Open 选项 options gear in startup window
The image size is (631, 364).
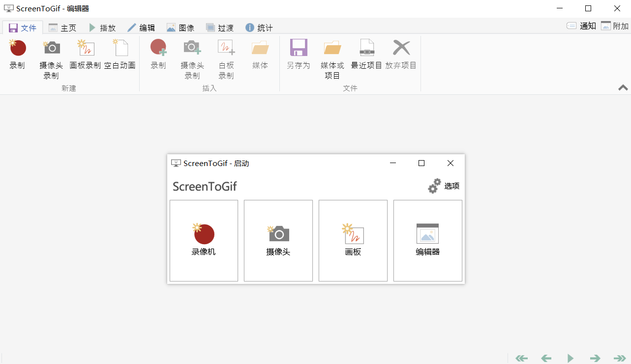(x=444, y=186)
